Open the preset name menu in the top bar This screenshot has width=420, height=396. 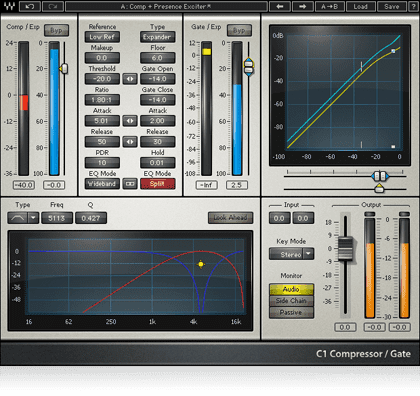coord(166,6)
